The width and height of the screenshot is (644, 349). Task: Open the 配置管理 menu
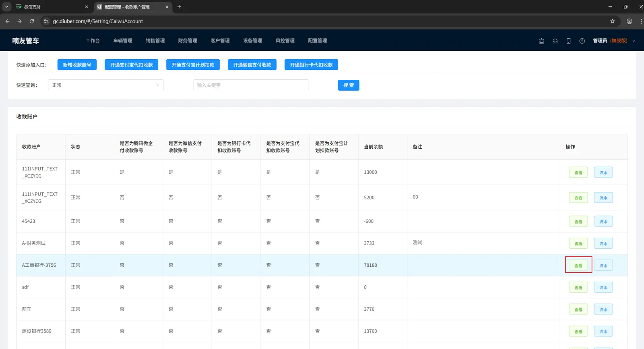coord(318,41)
